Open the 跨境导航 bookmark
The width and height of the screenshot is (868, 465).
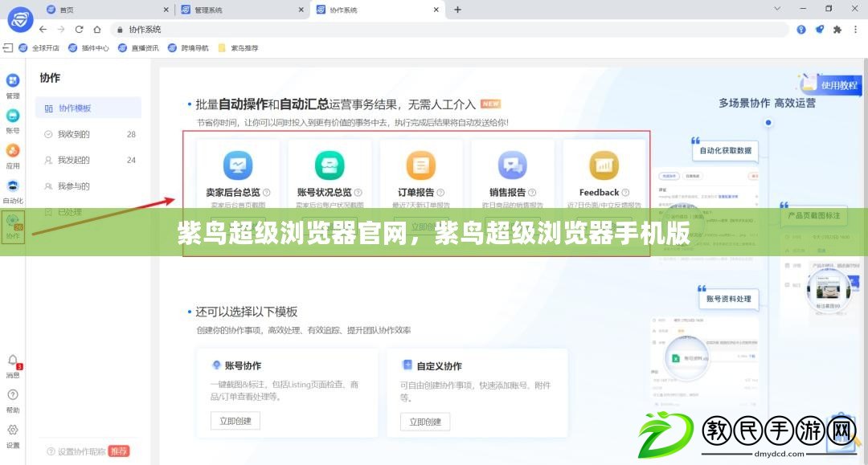[188, 48]
